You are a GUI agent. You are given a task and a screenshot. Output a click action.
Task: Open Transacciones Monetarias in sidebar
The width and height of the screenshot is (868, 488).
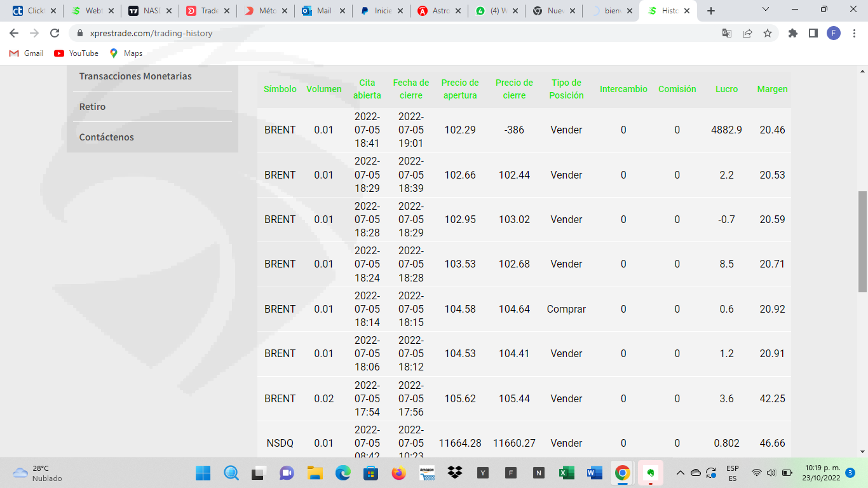click(x=135, y=76)
